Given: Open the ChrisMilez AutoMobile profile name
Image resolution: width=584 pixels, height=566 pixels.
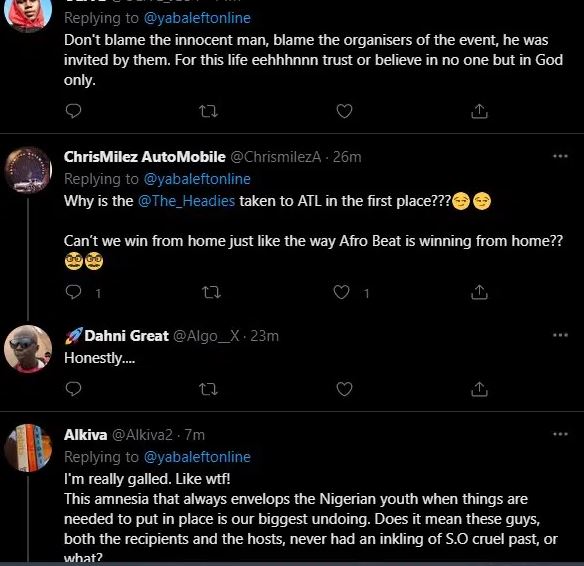Looking at the screenshot, I should coord(145,157).
